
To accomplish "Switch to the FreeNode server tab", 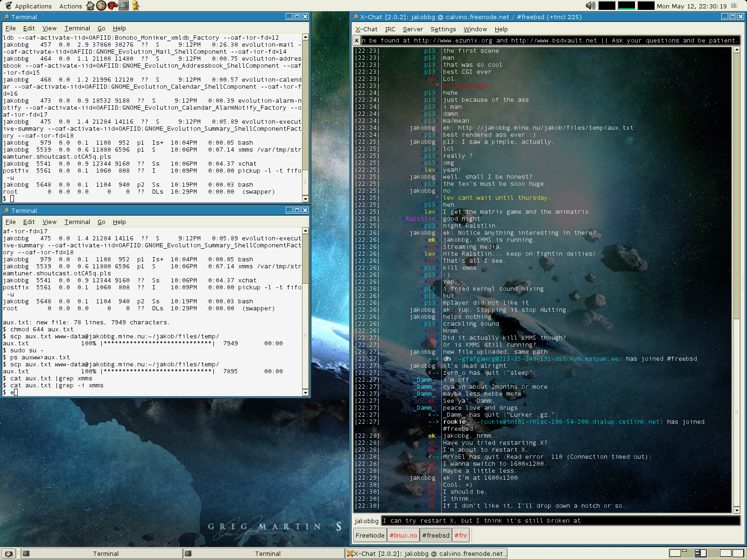I will (370, 535).
